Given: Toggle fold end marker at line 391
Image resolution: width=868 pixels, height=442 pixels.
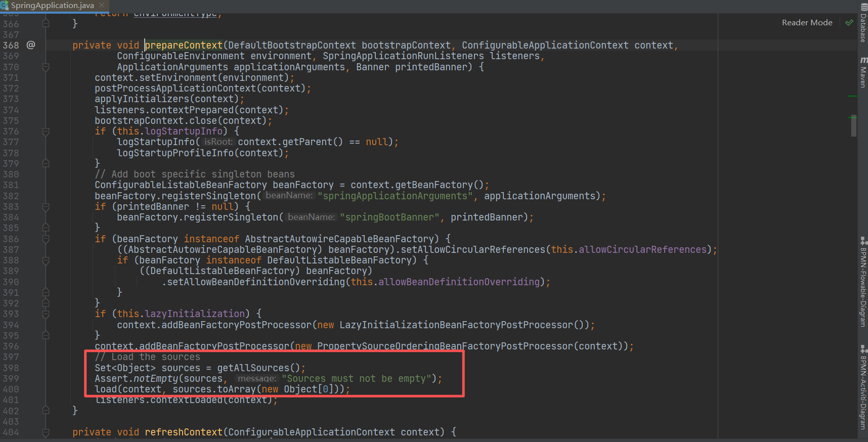Looking at the screenshot, I should pyautogui.click(x=46, y=292).
